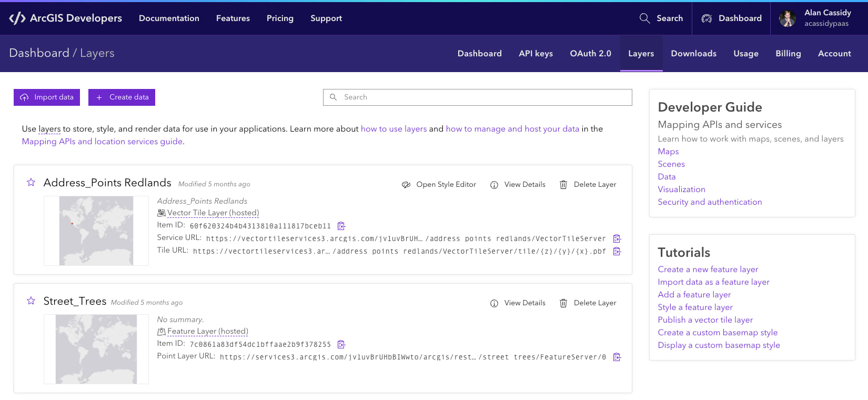Viewport: 868px width, 400px height.
Task: Open Data link in Developer Guide
Action: pos(667,177)
